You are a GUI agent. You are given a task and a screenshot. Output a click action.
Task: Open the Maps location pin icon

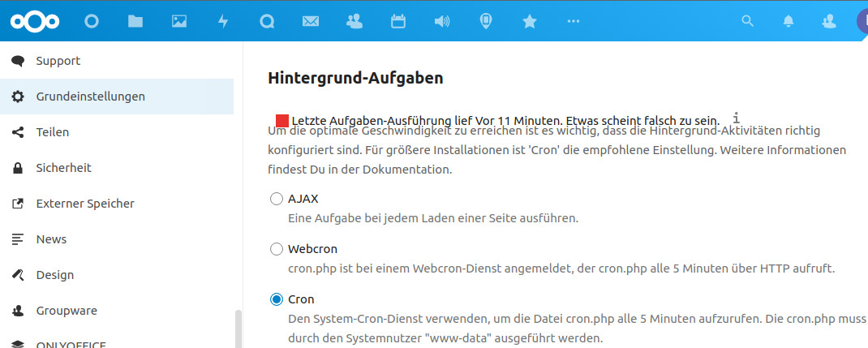click(486, 22)
